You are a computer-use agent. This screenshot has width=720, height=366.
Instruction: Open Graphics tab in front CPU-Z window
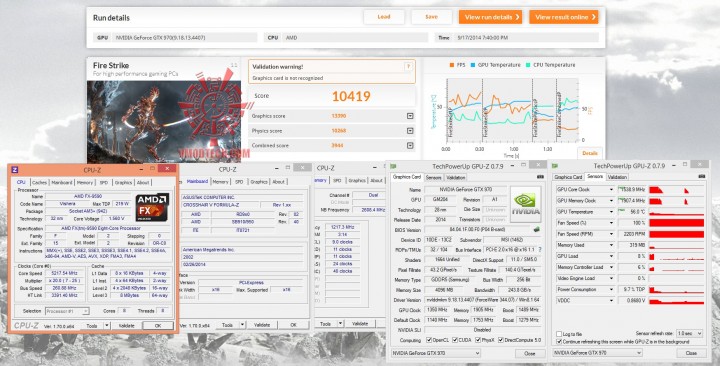pyautogui.click(x=124, y=182)
